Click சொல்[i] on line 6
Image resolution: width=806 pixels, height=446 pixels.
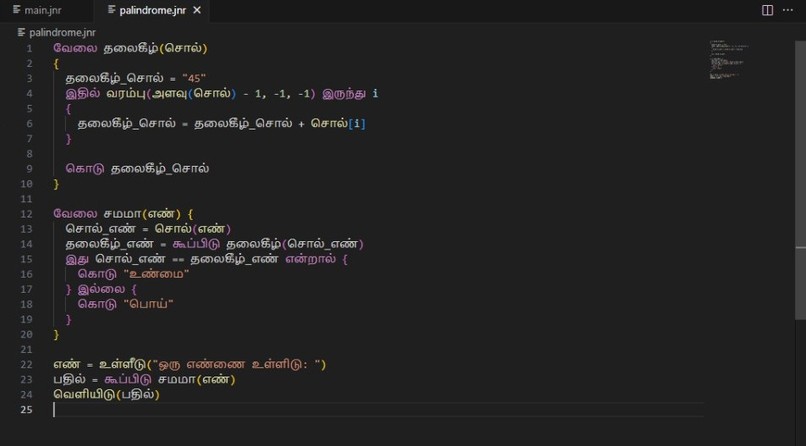338,124
